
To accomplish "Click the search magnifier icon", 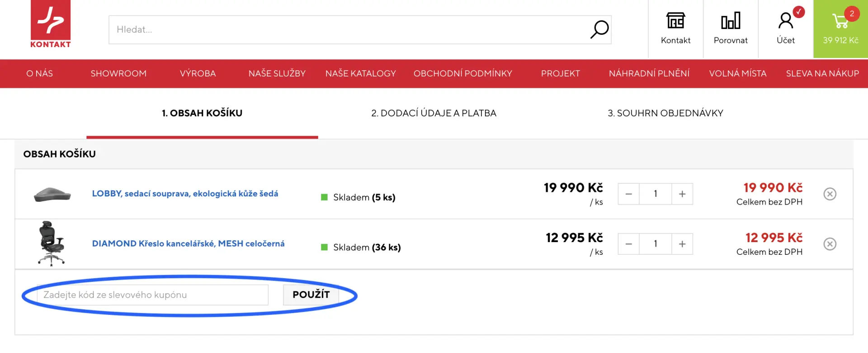I will pos(599,30).
